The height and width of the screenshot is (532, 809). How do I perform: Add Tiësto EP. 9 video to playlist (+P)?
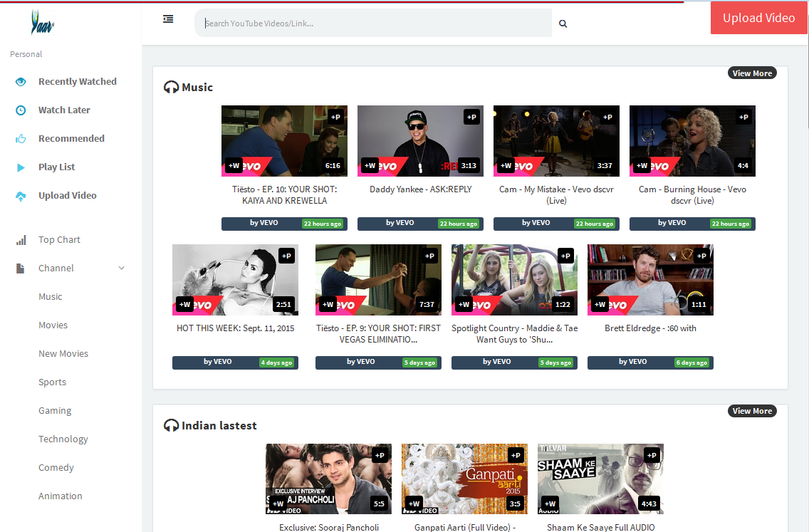[x=430, y=256]
